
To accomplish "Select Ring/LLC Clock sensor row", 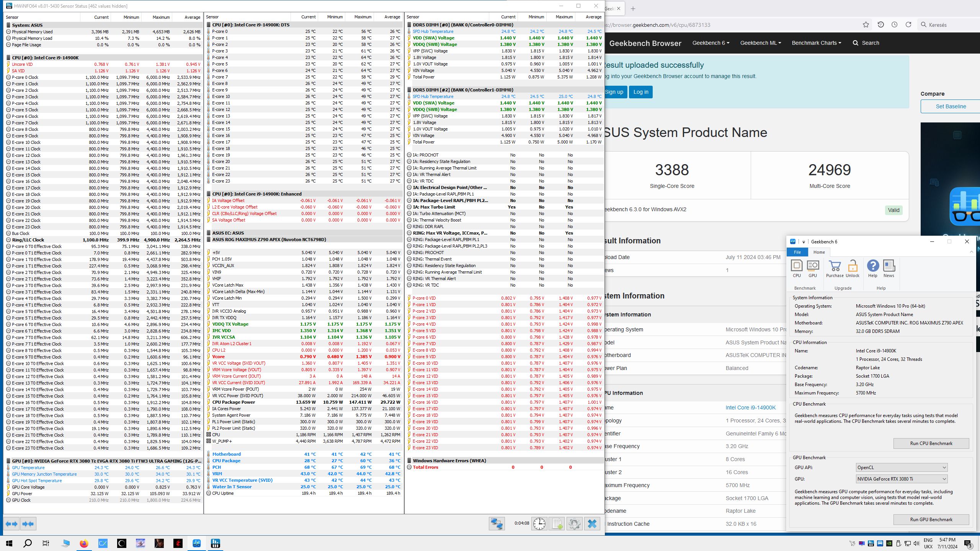I will pos(103,240).
